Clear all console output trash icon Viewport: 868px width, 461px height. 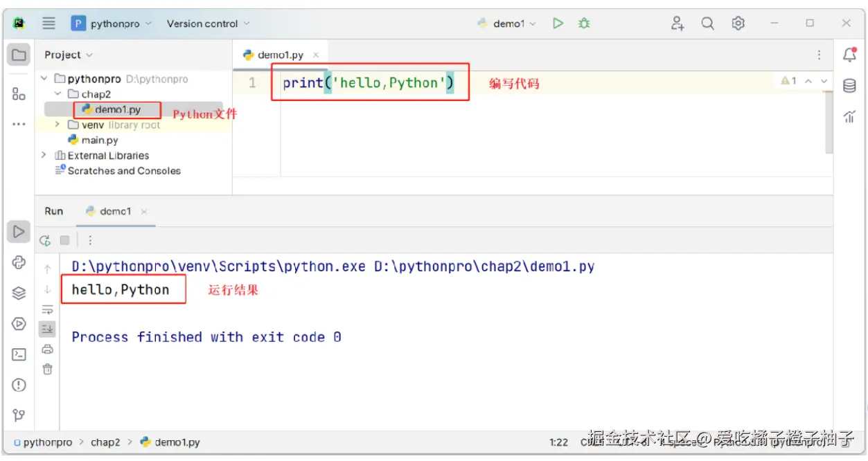coord(47,369)
